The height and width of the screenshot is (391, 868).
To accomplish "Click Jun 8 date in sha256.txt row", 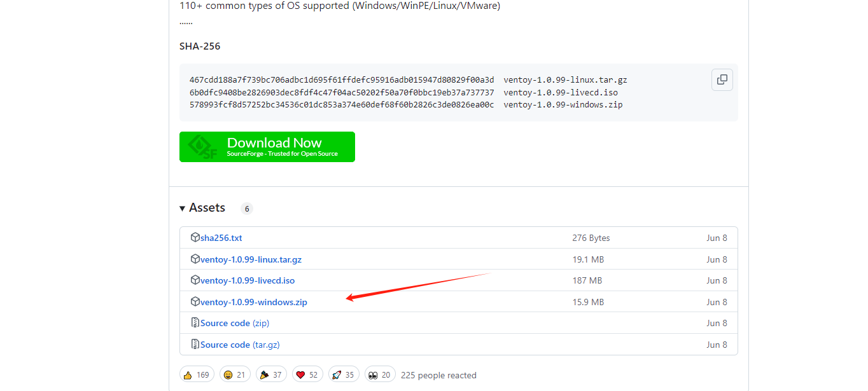I will 717,238.
